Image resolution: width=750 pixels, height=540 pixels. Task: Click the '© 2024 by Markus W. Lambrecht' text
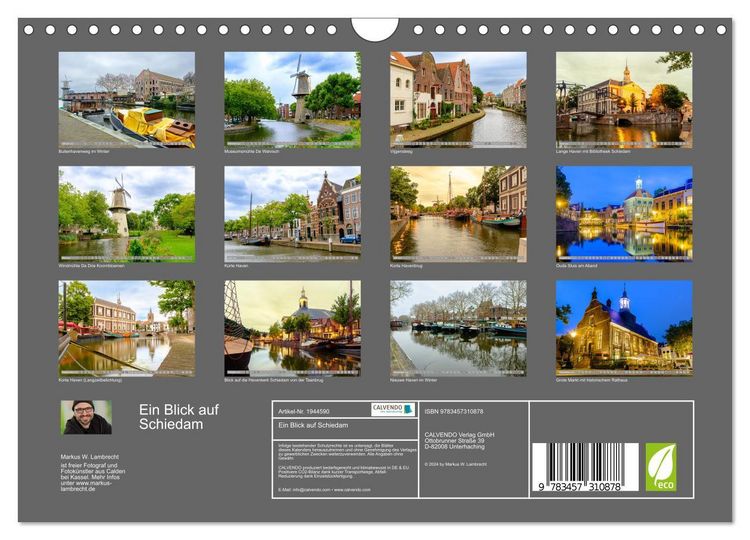455,464
